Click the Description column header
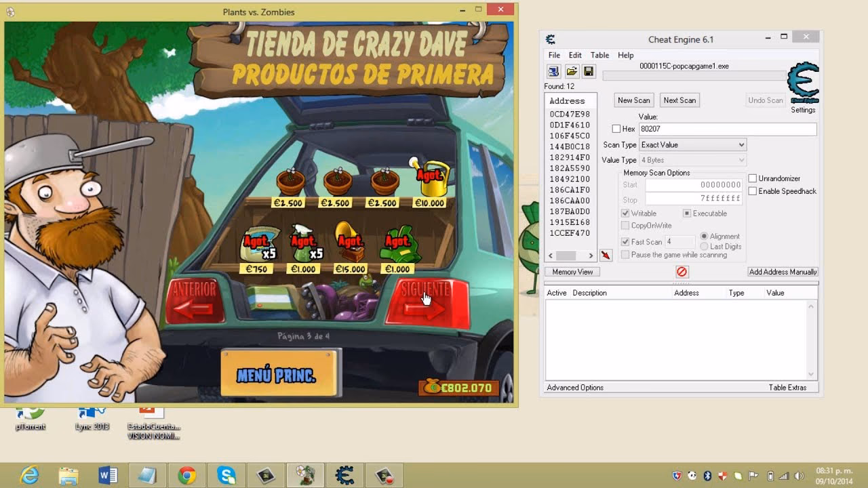 [x=589, y=293]
